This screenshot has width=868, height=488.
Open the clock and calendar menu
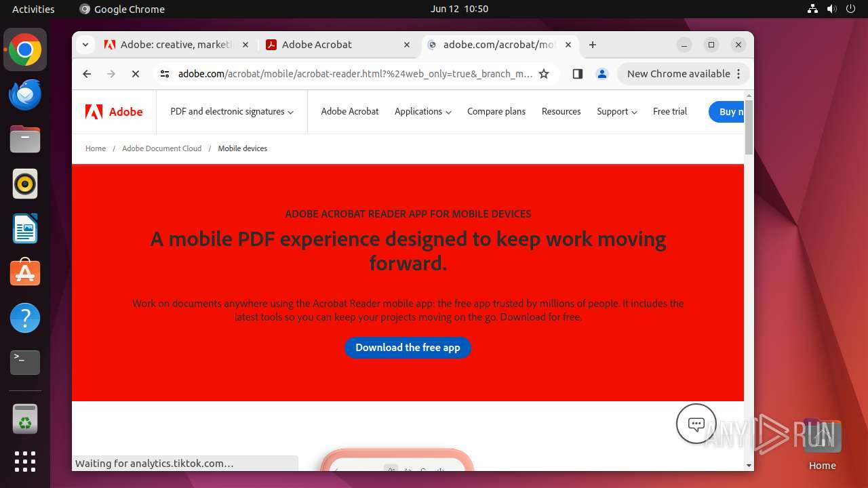[x=459, y=9]
